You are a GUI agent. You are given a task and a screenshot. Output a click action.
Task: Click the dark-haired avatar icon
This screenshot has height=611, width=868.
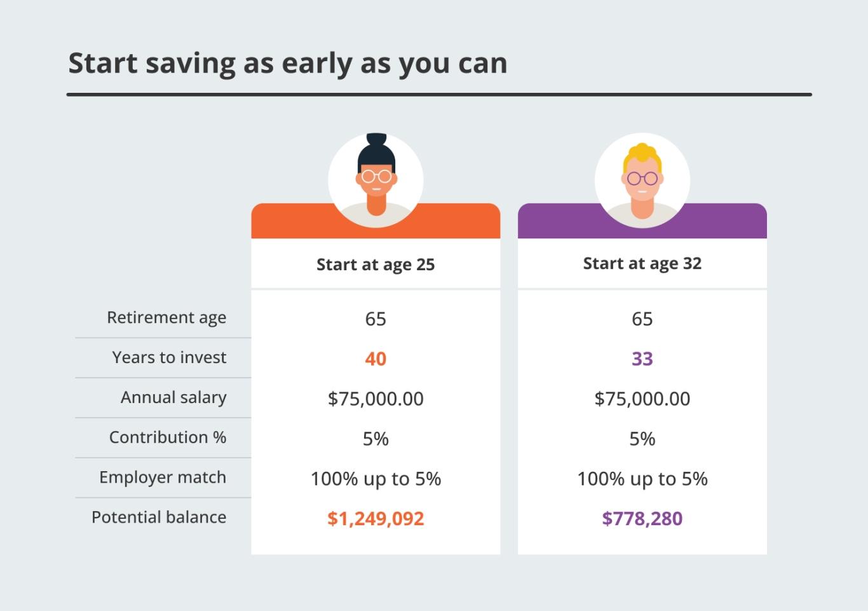tap(376, 180)
